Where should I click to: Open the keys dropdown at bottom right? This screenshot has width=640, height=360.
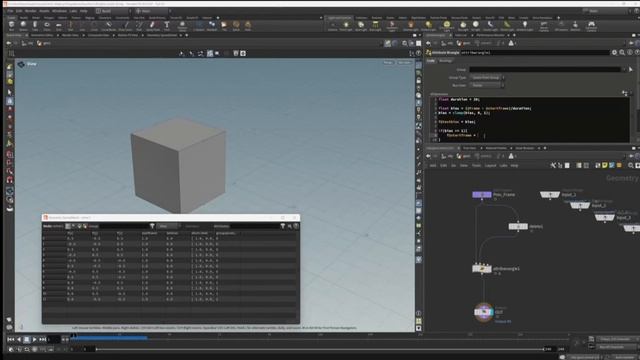pyautogui.click(x=617, y=339)
